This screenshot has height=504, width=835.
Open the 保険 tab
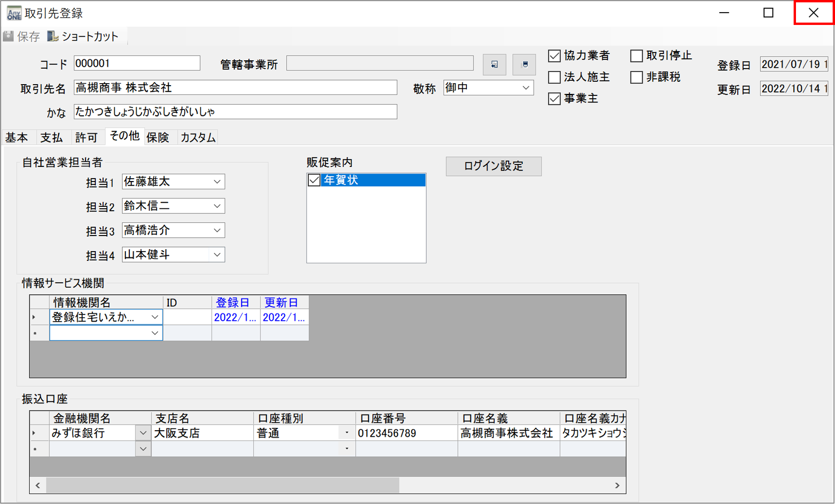(158, 137)
